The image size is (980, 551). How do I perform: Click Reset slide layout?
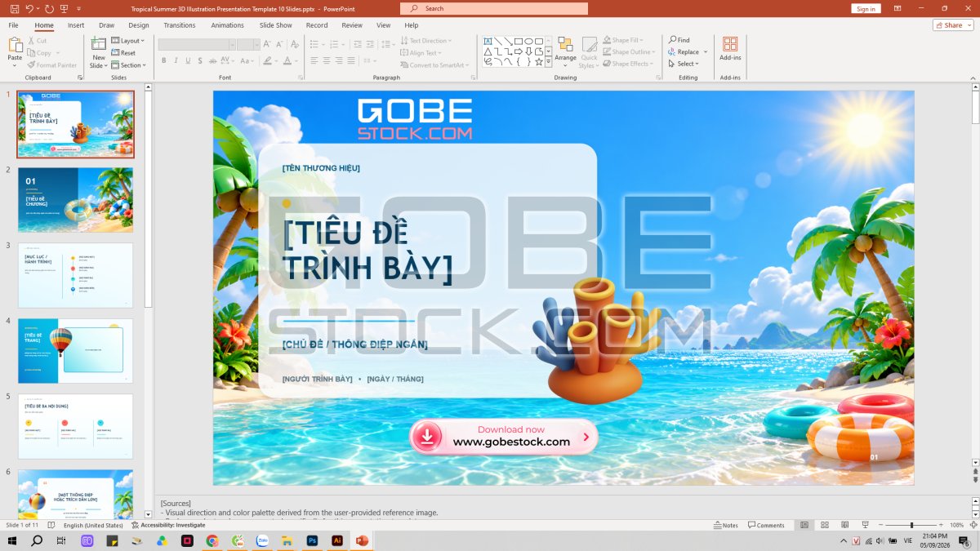[x=123, y=52]
